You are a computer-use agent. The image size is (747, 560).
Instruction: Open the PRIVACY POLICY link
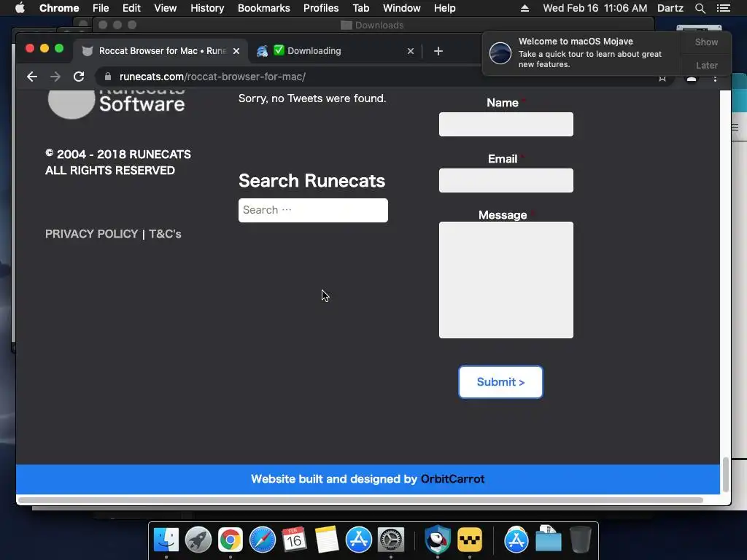[x=91, y=234]
